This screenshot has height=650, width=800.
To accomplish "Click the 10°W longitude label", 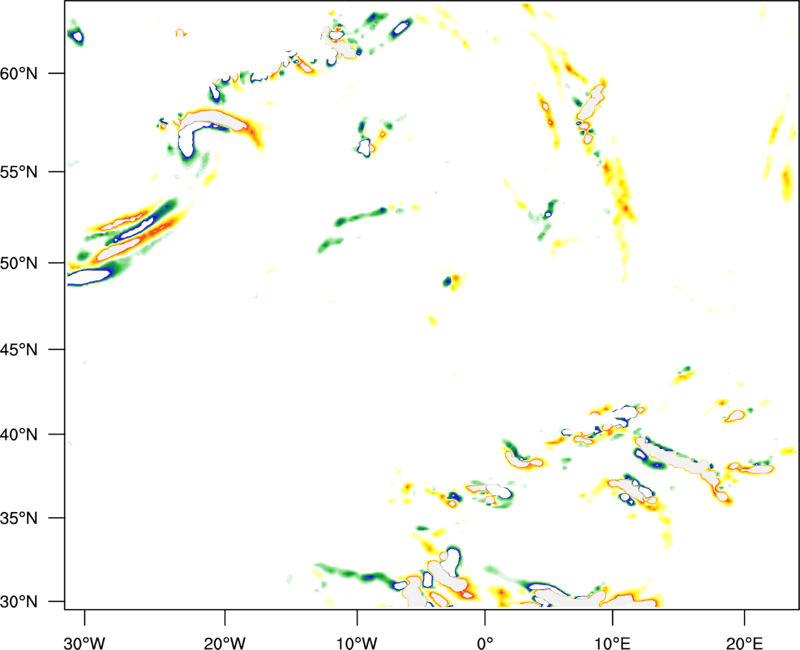I will pos(357,643).
